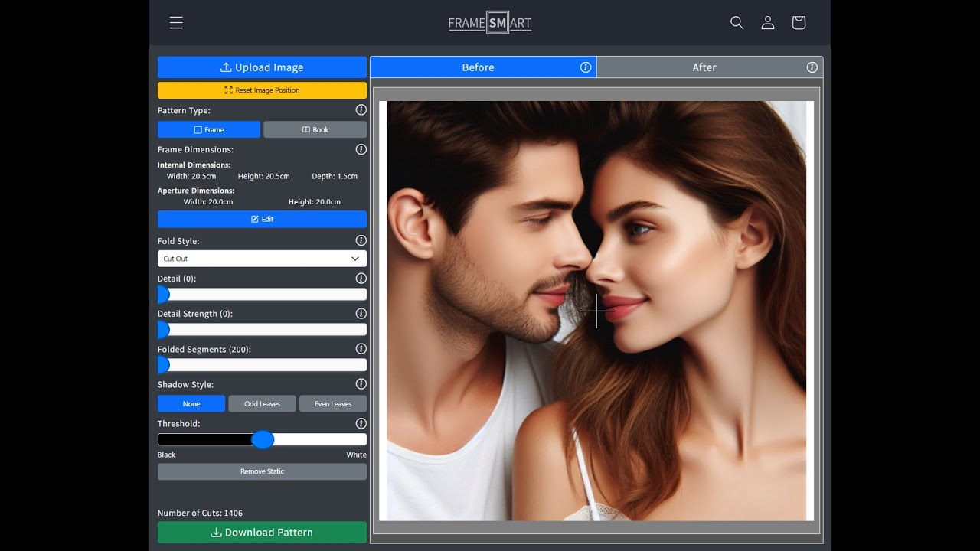980x551 pixels.
Task: Open the shopping cart icon
Action: (x=799, y=23)
